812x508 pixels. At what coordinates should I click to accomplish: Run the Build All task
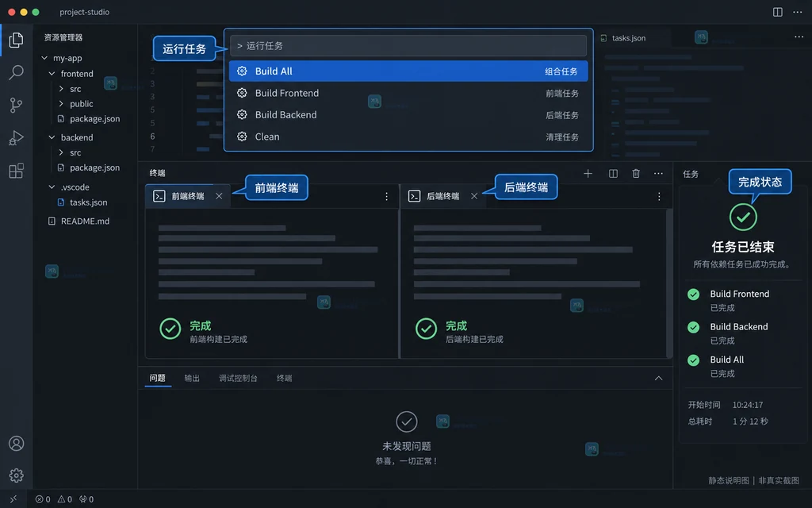click(x=408, y=71)
